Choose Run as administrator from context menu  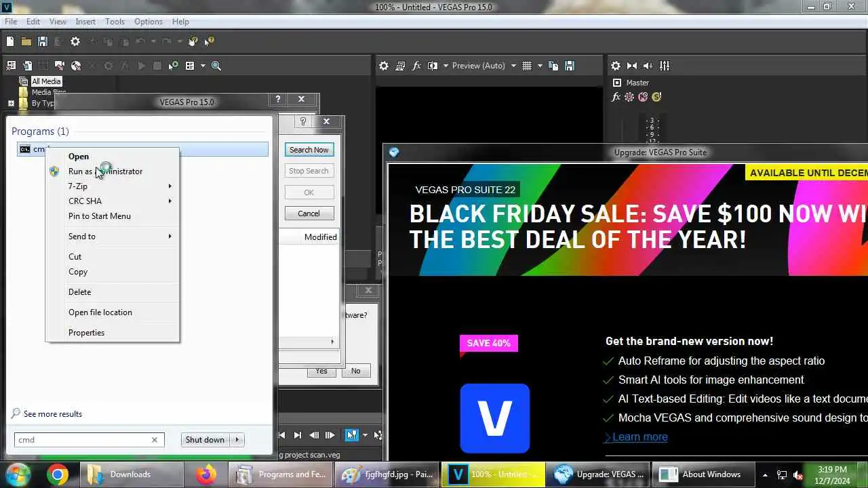[112, 171]
